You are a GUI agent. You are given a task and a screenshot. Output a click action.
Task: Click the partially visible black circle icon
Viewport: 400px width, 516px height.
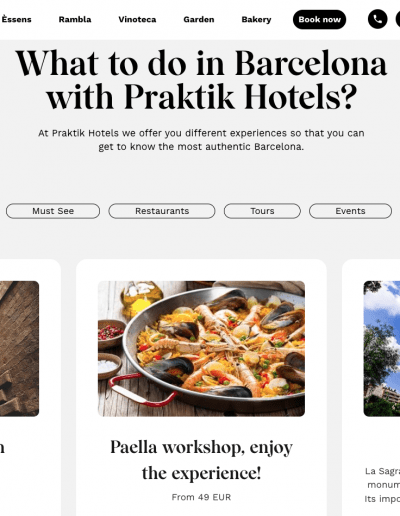coord(398,19)
